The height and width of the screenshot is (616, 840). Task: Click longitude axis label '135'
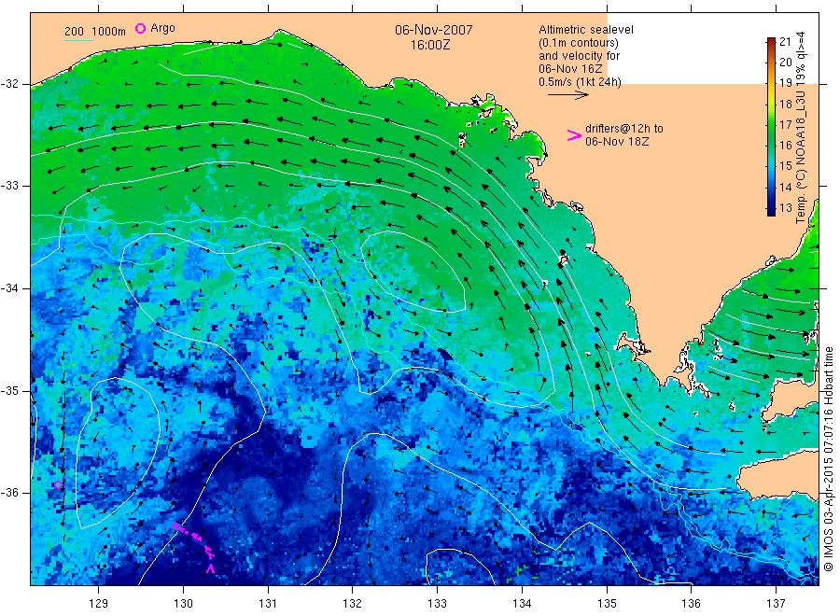click(607, 604)
